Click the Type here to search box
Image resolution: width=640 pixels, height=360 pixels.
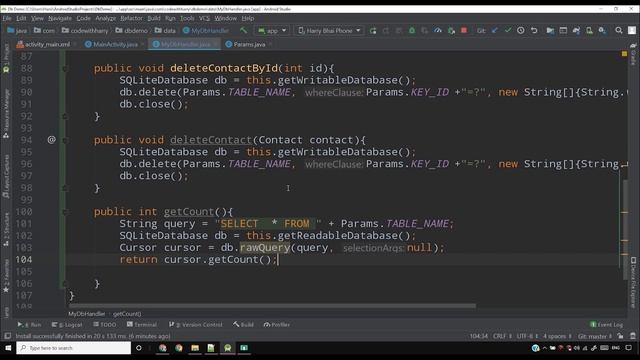73,348
